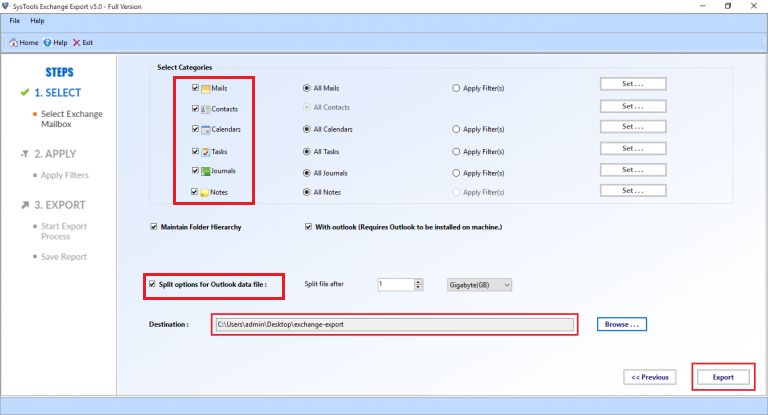Uncheck the Mails checkbox
Screen dimensions: 768x415
coord(195,88)
